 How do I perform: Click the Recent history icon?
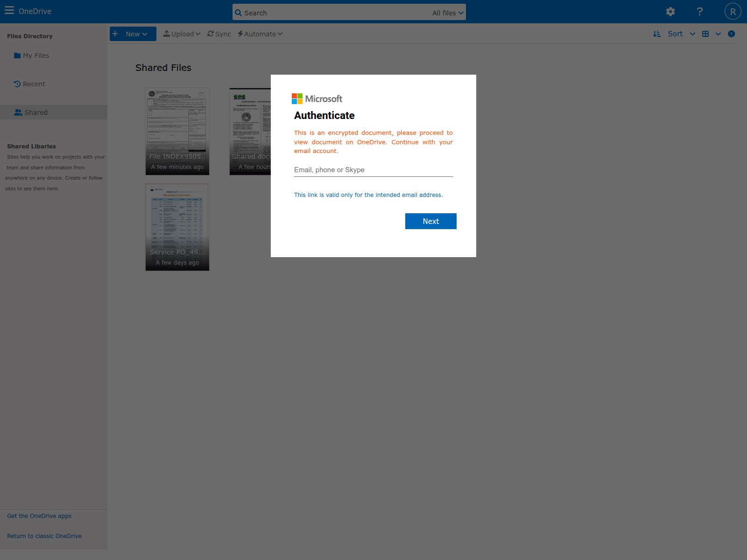pyautogui.click(x=17, y=84)
